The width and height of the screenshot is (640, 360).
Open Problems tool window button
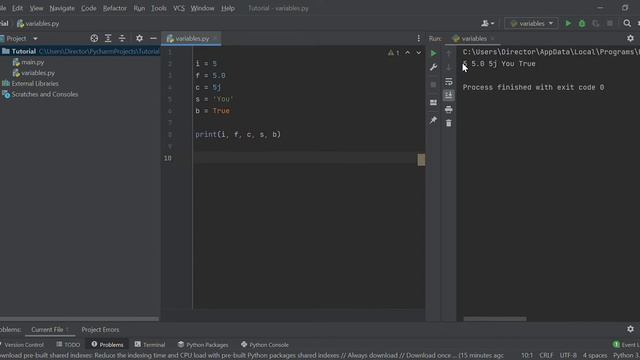pos(107,345)
